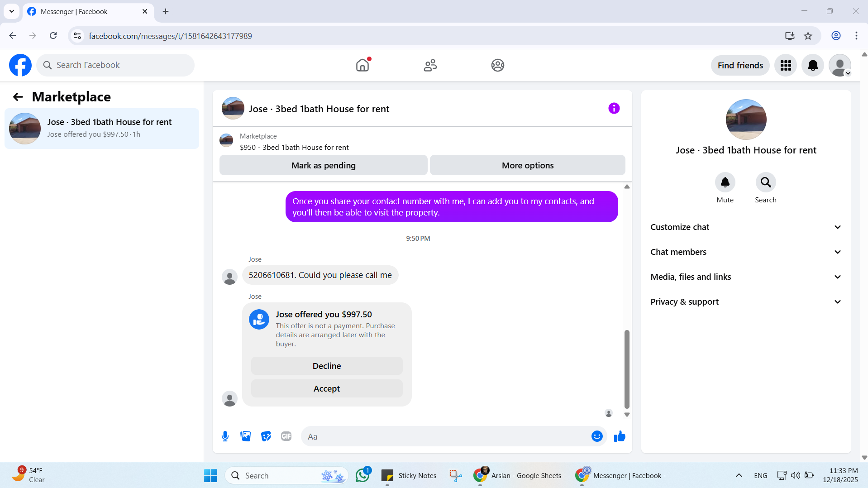Select Messenger | Facebook taskbar item

621,475
